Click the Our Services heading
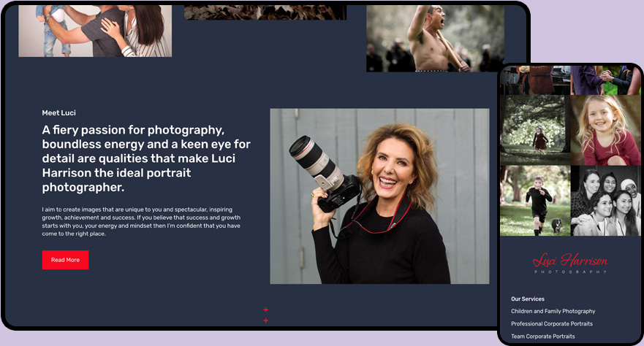This screenshot has width=644, height=346. click(527, 299)
